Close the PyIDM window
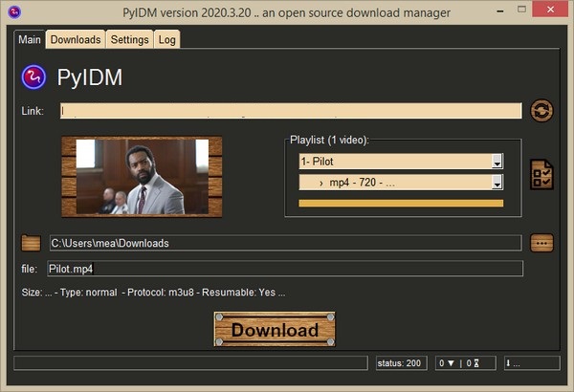574x392 pixels. coord(550,10)
